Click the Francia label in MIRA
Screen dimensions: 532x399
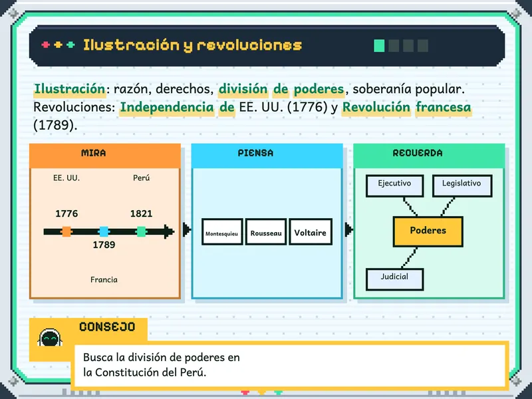click(x=104, y=279)
